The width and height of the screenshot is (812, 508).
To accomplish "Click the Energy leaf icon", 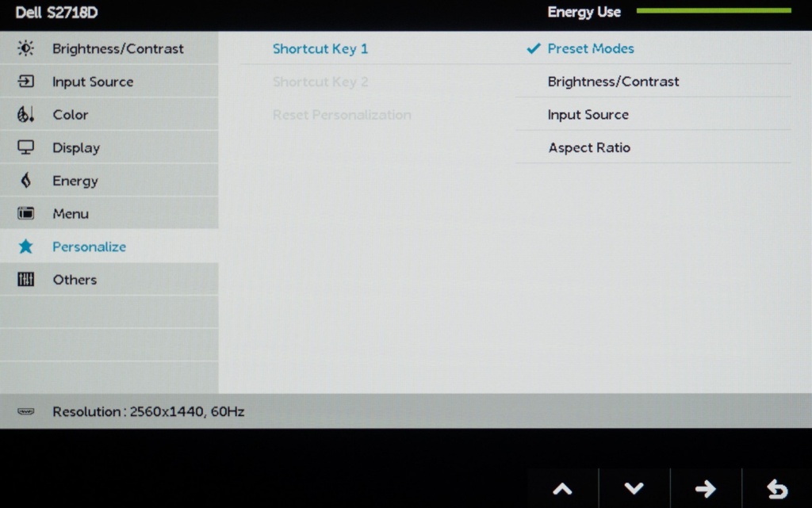I will (25, 180).
